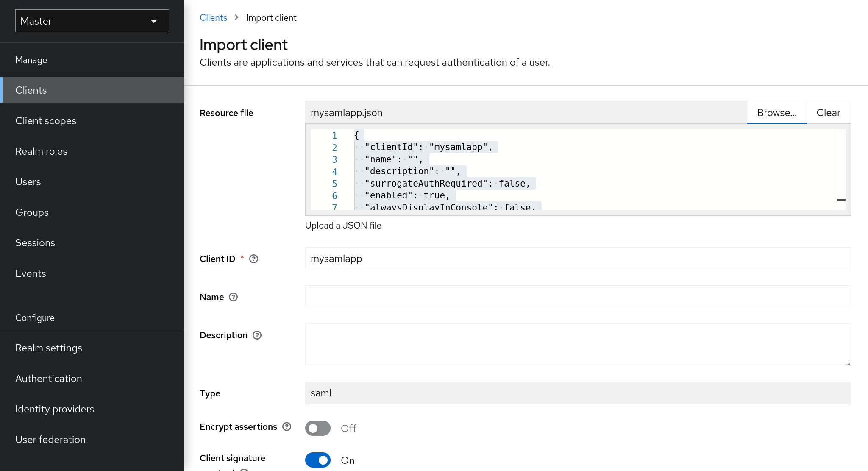Switch to Realm settings section
This screenshot has height=471, width=868.
click(48, 348)
